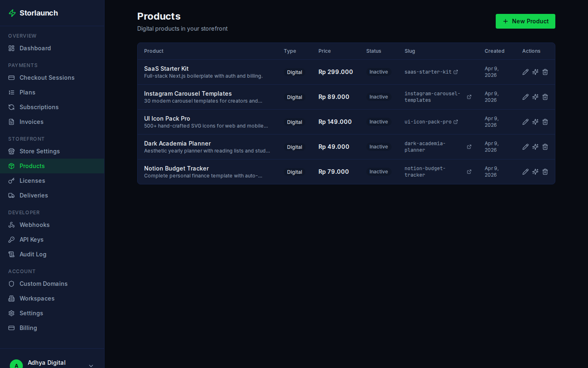Select the API Keys key icon
The height and width of the screenshot is (368, 588).
(11, 239)
